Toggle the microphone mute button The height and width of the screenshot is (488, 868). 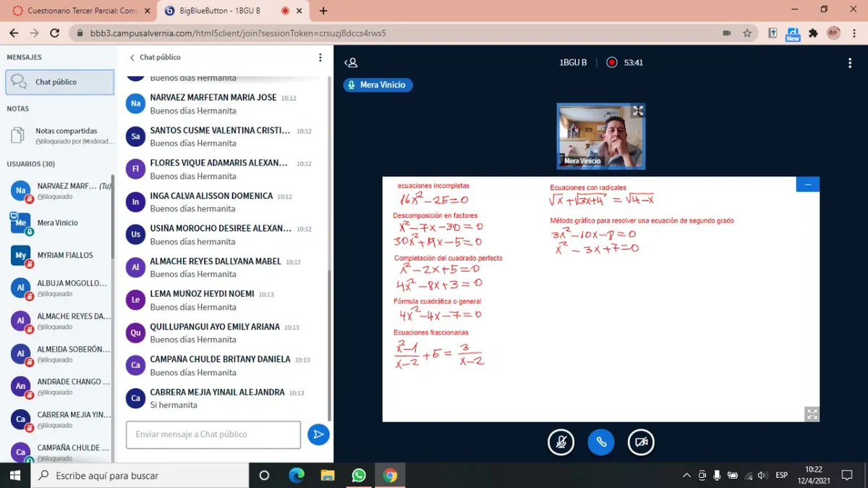point(561,442)
